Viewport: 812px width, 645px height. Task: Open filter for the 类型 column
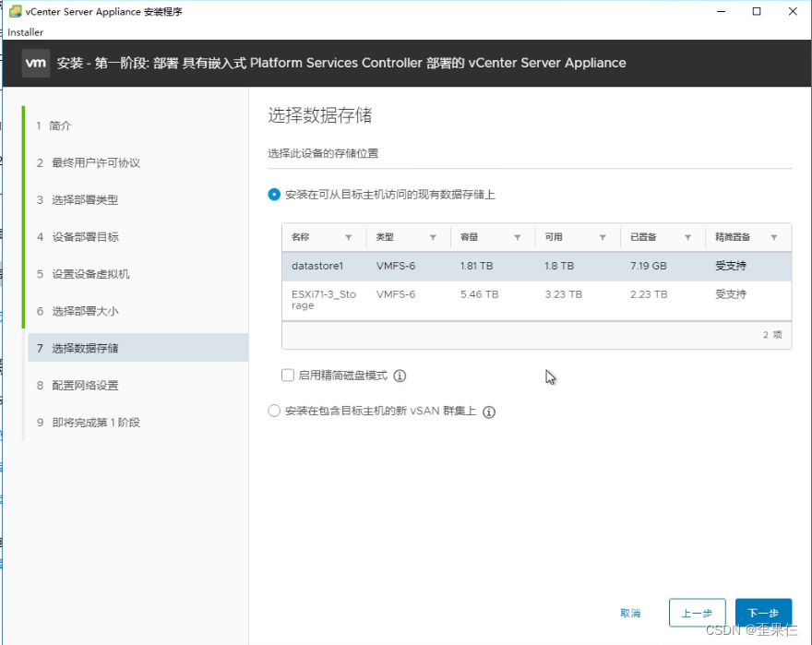[x=433, y=237]
